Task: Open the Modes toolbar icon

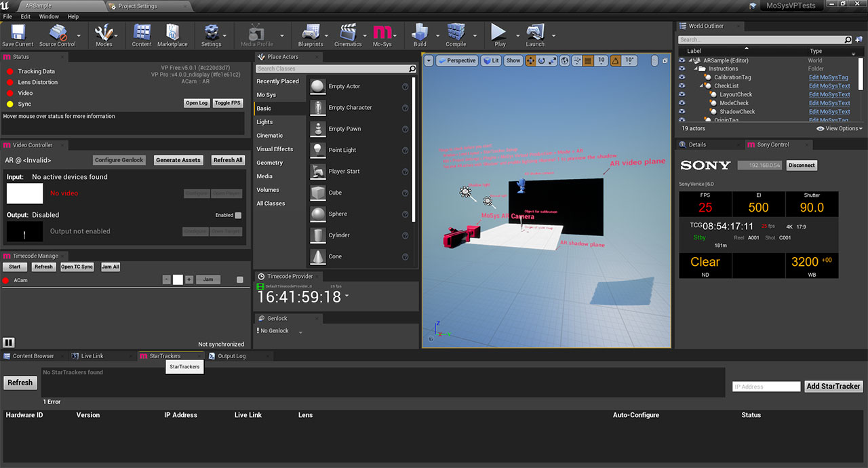Action: [x=104, y=35]
